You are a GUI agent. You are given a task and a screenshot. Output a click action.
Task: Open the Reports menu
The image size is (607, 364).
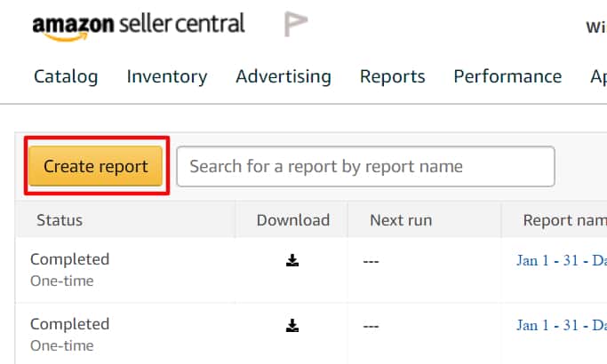392,76
